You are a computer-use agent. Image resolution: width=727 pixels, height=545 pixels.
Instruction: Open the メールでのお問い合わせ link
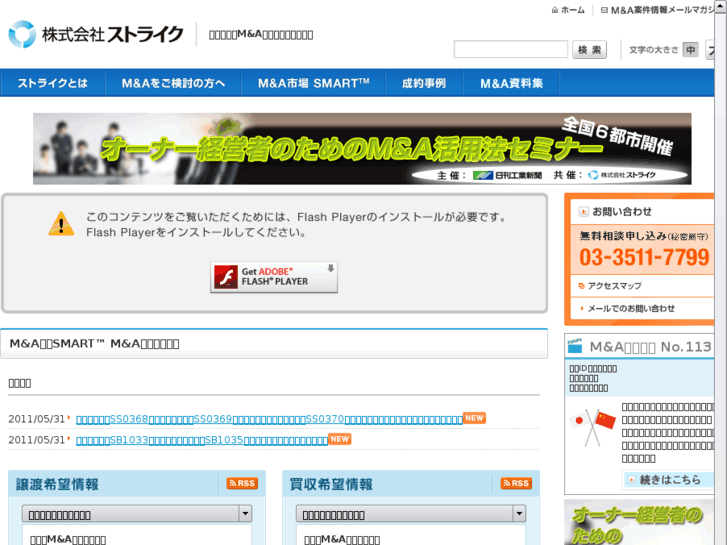[631, 308]
